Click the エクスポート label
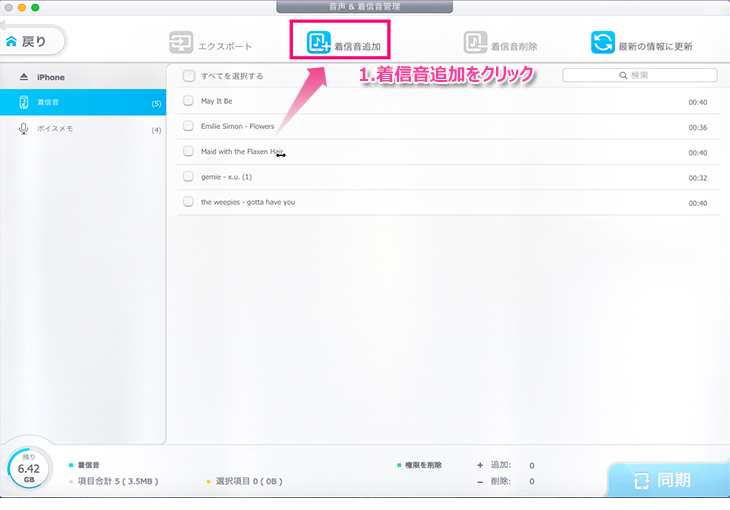730x510 pixels. pos(225,47)
